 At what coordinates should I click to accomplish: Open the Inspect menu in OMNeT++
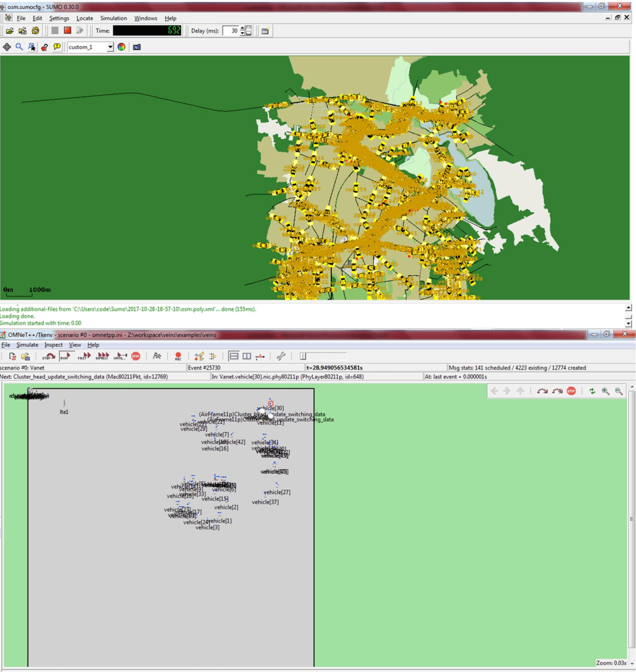tap(53, 345)
